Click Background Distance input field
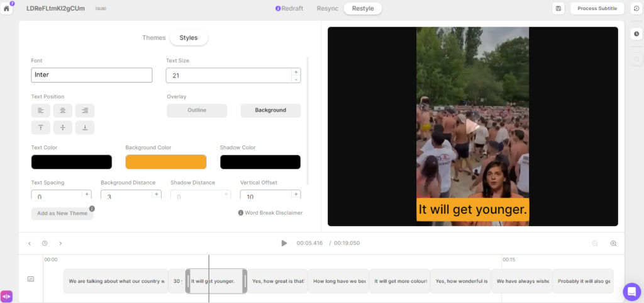This screenshot has width=644, height=303. coord(126,195)
